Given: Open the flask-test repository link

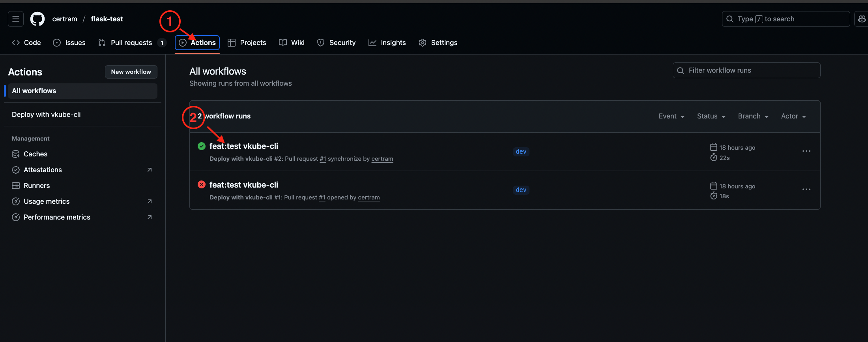Looking at the screenshot, I should [107, 19].
